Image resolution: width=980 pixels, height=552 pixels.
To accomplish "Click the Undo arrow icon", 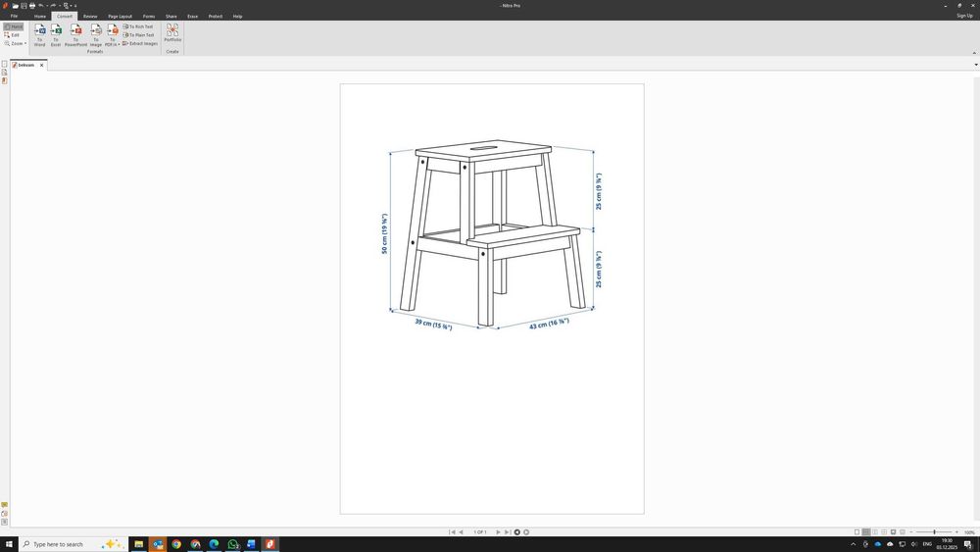I will pyautogui.click(x=40, y=6).
